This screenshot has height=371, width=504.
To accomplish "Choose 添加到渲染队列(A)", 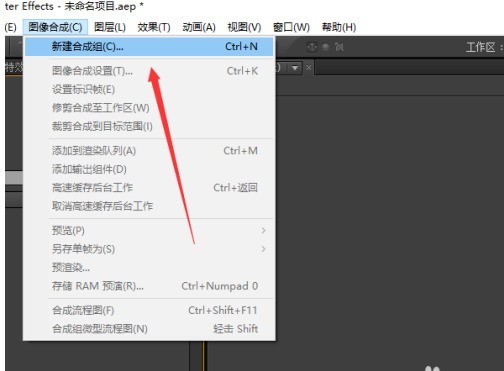I will click(149, 151).
